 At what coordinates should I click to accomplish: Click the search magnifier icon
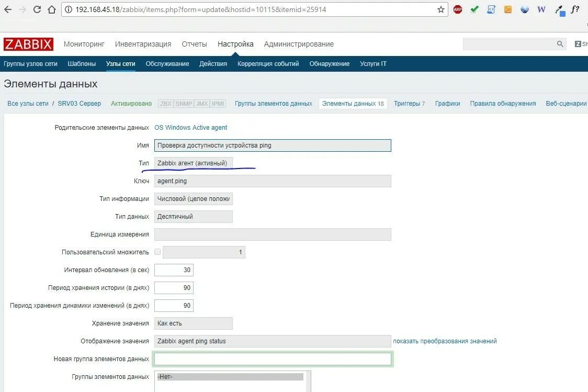click(560, 44)
